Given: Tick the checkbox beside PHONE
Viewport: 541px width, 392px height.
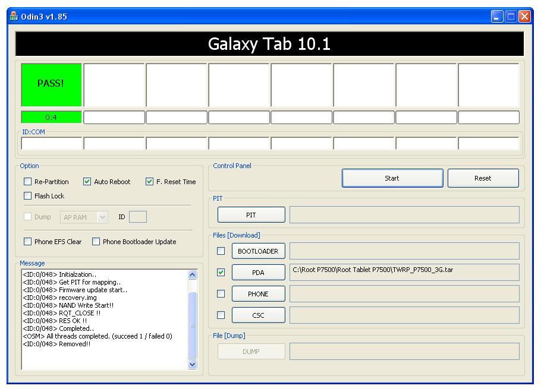Looking at the screenshot, I should click(x=221, y=294).
